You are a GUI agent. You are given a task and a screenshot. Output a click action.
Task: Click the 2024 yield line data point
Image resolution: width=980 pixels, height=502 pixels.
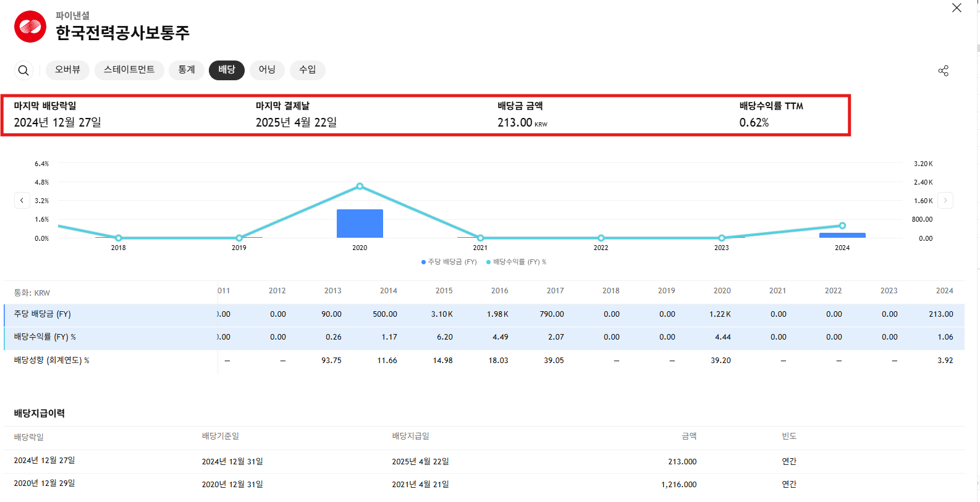842,225
